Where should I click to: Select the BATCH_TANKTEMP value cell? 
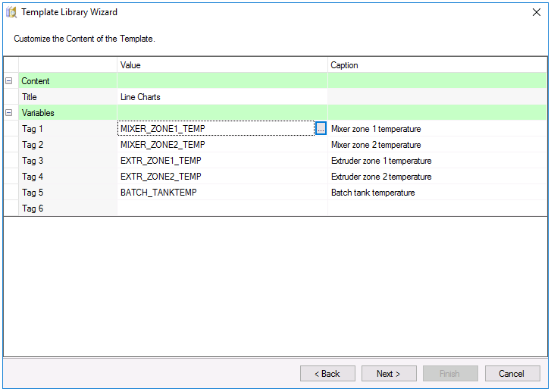pyautogui.click(x=222, y=193)
